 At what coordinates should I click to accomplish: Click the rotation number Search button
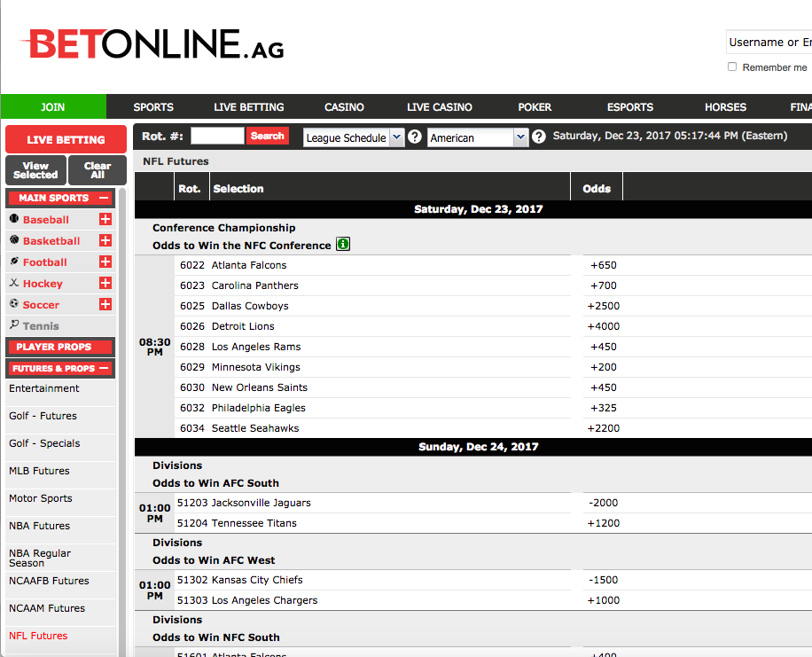click(267, 137)
